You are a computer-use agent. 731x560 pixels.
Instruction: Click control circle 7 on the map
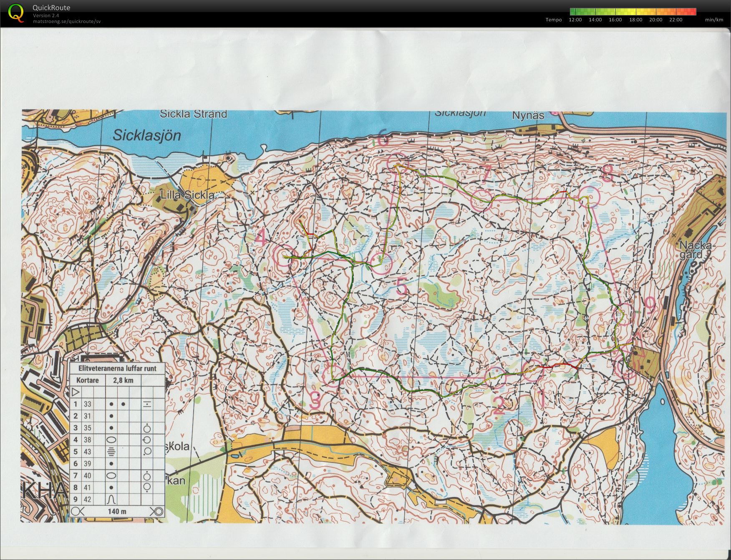click(x=481, y=199)
